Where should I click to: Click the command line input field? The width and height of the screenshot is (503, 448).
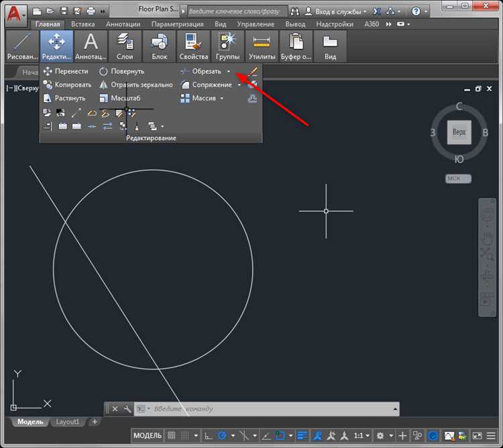268,408
